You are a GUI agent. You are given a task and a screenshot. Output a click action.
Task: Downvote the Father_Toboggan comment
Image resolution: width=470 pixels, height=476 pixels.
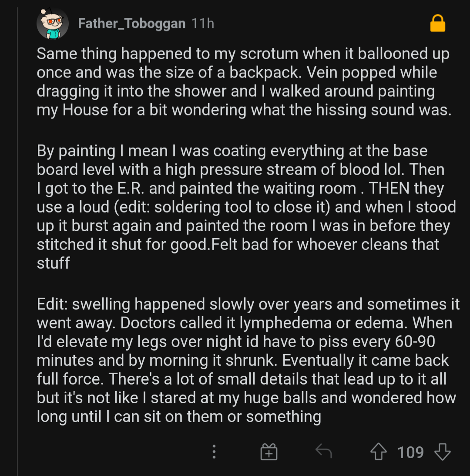click(442, 452)
